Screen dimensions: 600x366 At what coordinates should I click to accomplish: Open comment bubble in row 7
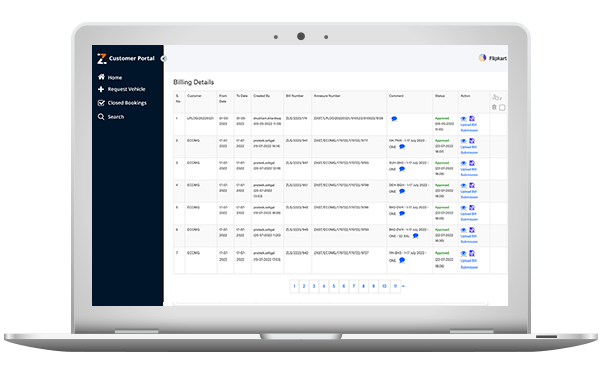[x=402, y=260]
